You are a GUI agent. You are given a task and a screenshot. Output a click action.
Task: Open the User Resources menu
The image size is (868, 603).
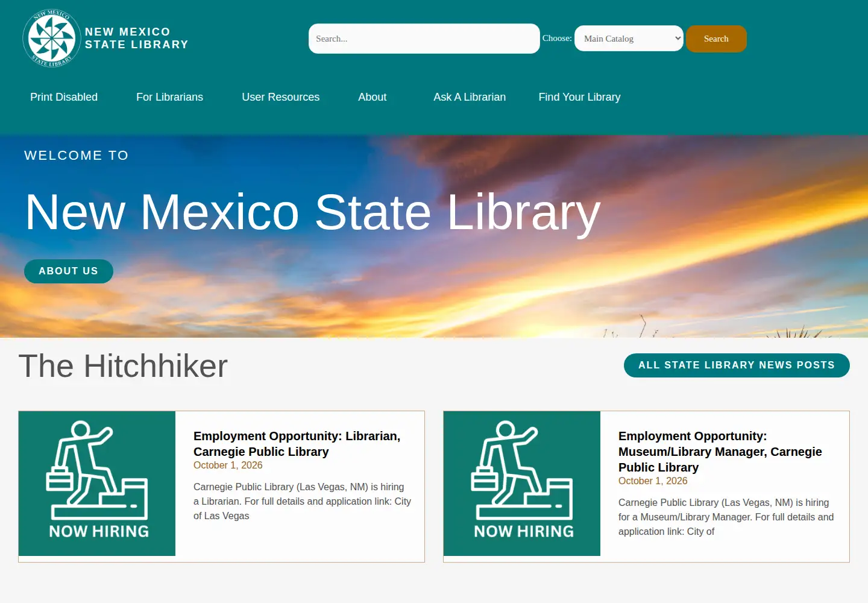point(281,97)
